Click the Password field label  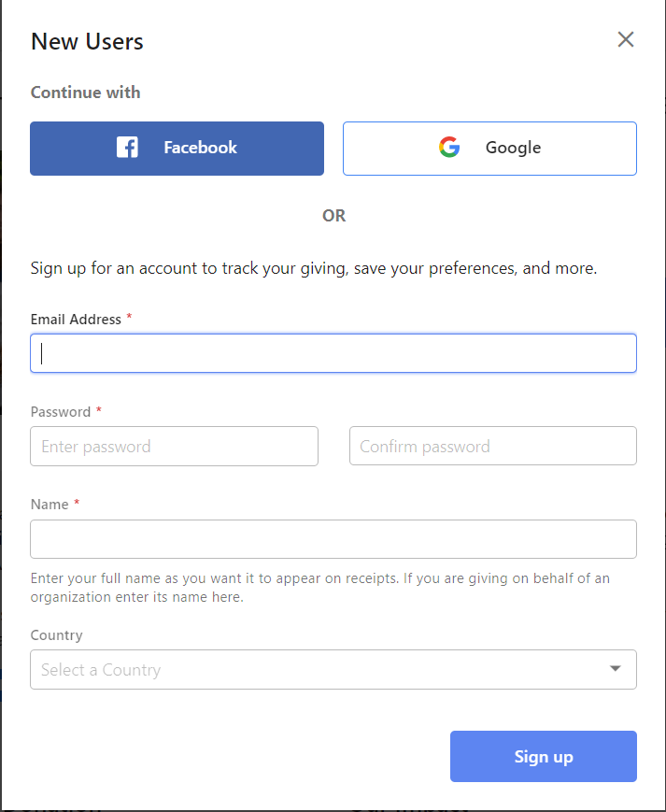click(x=61, y=412)
